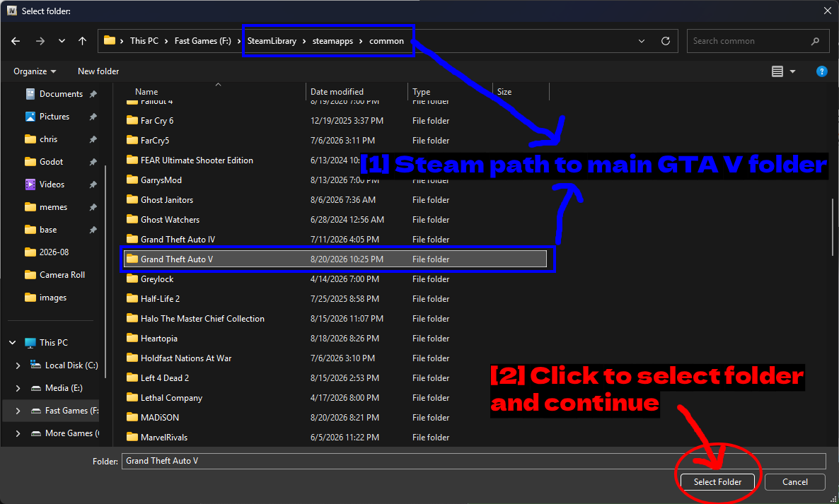Click the steamapps breadcrumb
The width and height of the screenshot is (839, 504).
(x=332, y=40)
